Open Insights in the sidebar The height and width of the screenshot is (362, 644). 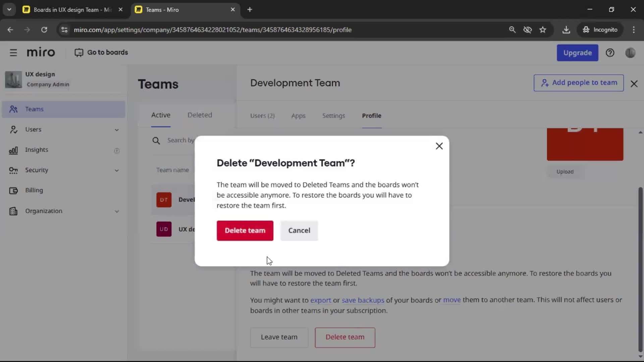pos(37,150)
